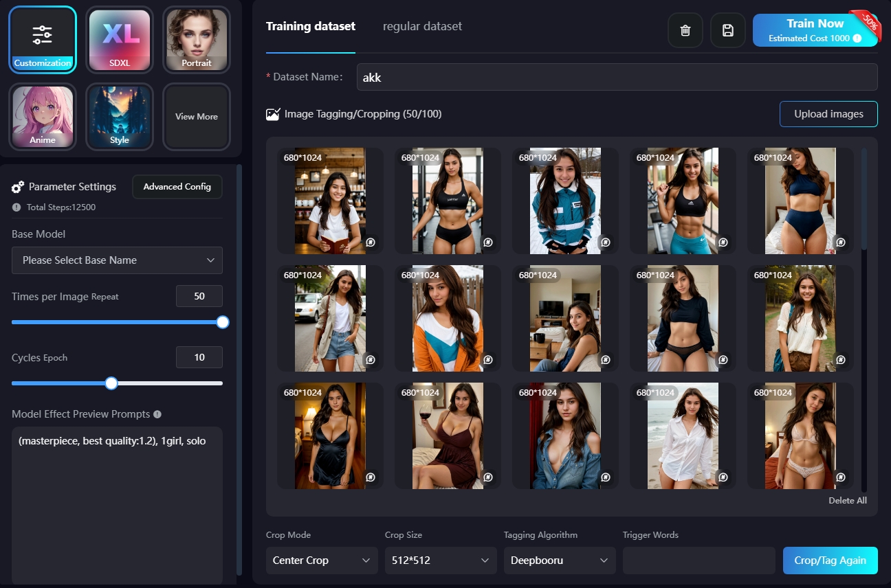Pick the Anime training type tile
This screenshot has height=588, width=891.
(x=43, y=117)
